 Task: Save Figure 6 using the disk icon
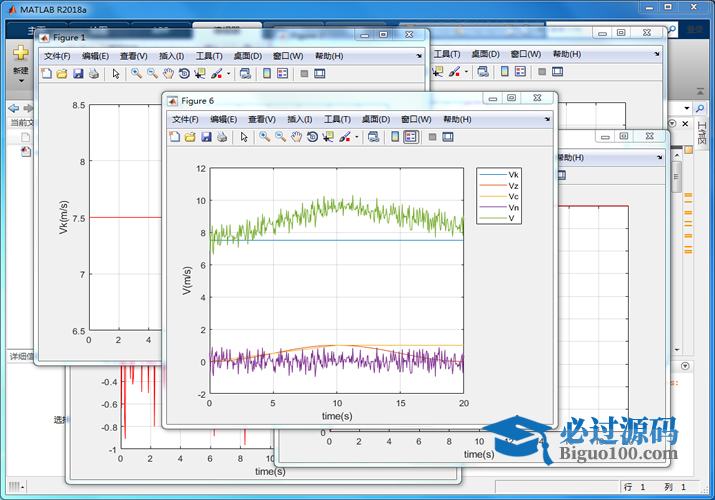[206, 137]
